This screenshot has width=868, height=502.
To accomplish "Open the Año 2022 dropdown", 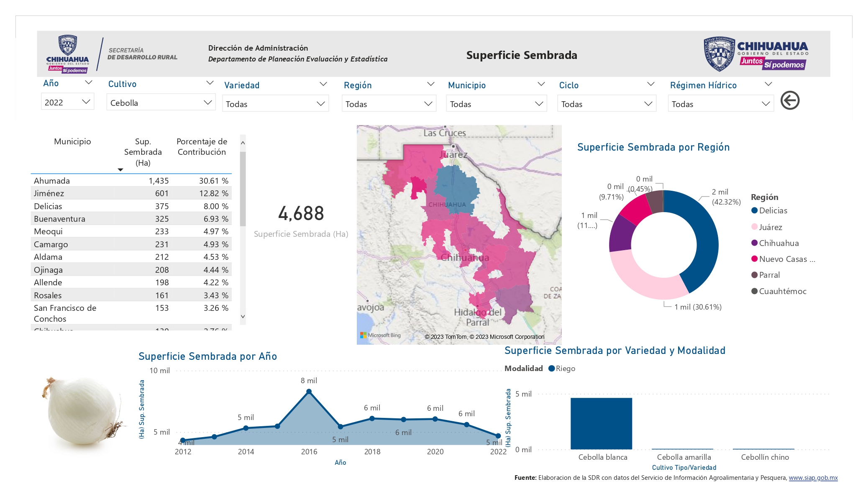I will (x=67, y=102).
